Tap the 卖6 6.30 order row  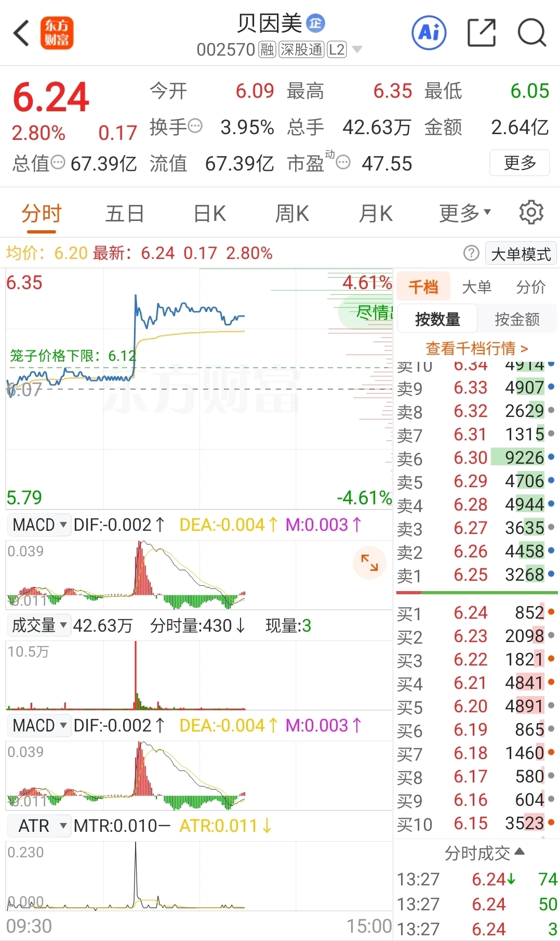(476, 458)
